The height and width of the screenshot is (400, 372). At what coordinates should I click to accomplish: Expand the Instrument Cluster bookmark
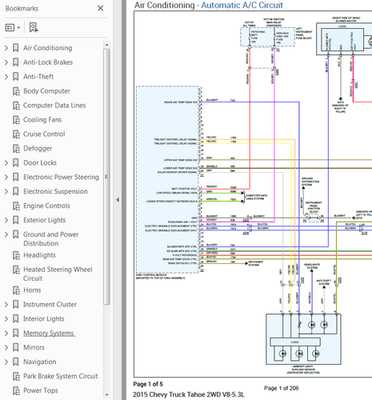(6, 304)
